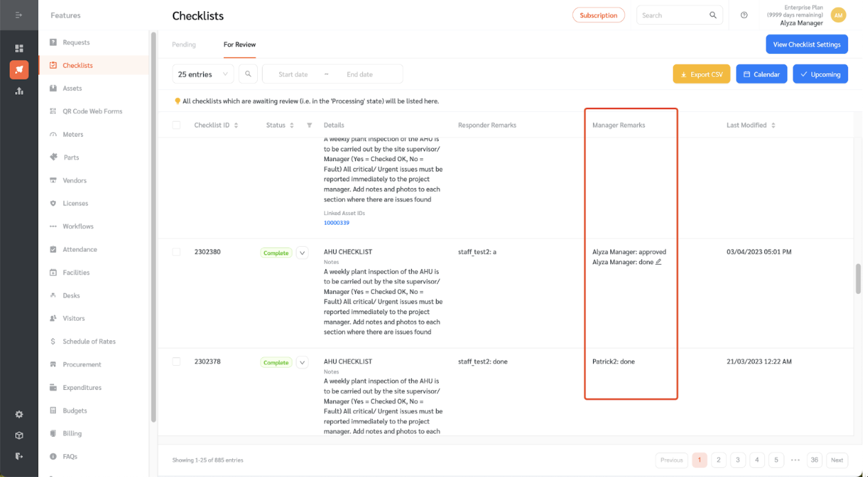The width and height of the screenshot is (868, 477).
Task: Open the rocket app icon in the dark sidebar
Action: (19, 69)
